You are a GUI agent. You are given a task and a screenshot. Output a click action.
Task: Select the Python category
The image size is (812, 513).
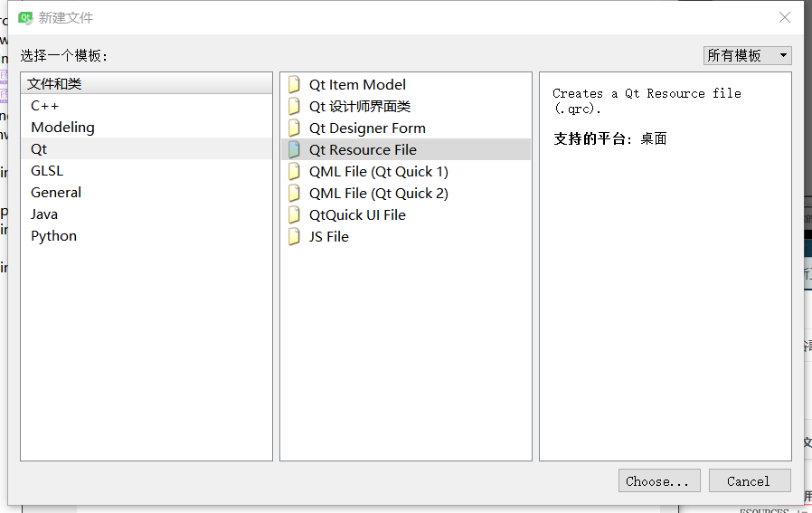146,236
